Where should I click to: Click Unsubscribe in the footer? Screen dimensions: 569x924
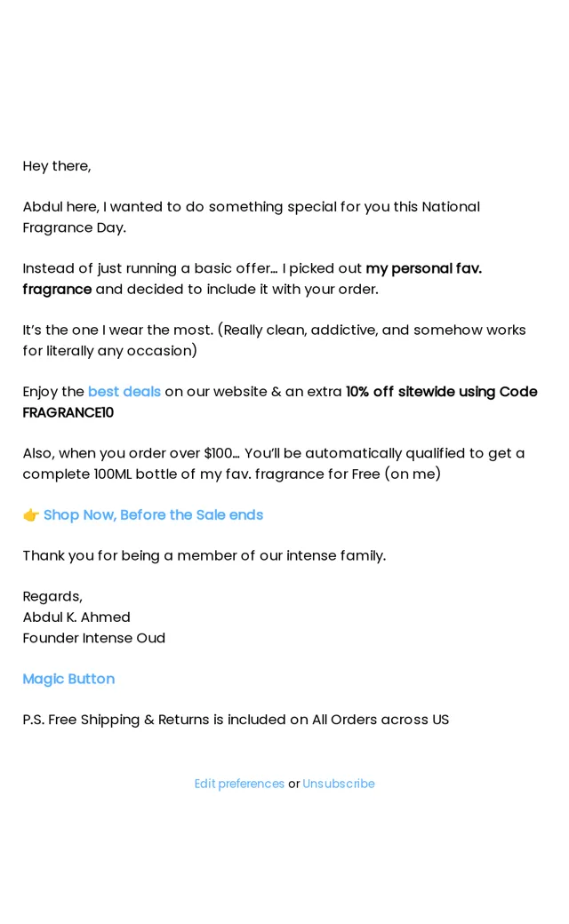tap(339, 784)
